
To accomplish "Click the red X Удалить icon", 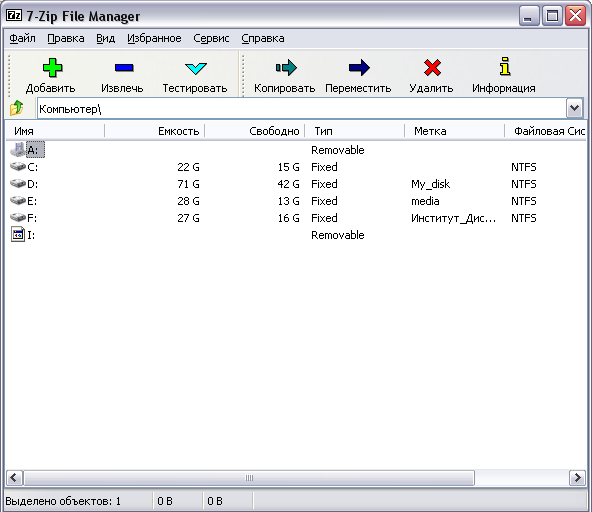I will [432, 68].
